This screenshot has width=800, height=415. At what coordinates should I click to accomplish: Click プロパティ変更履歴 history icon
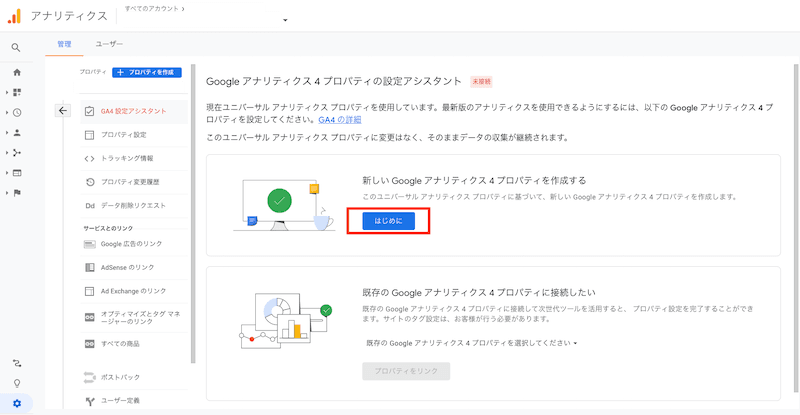pos(90,182)
